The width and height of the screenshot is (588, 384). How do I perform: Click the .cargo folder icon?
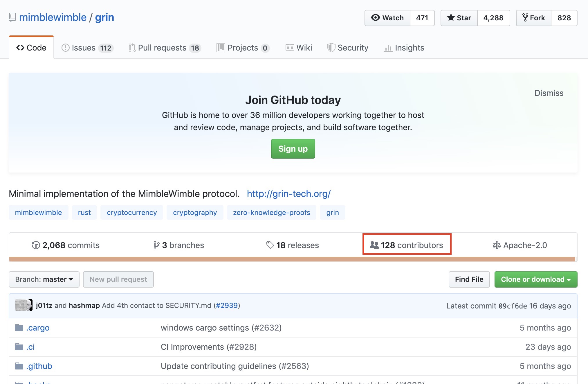pos(19,328)
